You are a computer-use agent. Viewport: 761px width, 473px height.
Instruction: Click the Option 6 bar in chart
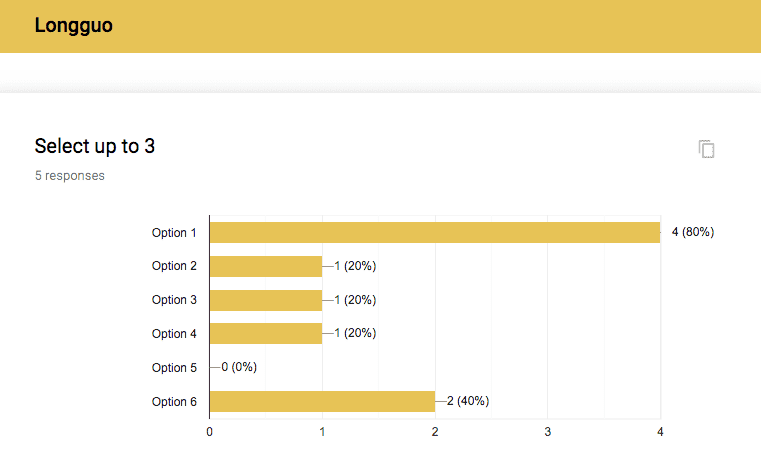pyautogui.click(x=322, y=401)
